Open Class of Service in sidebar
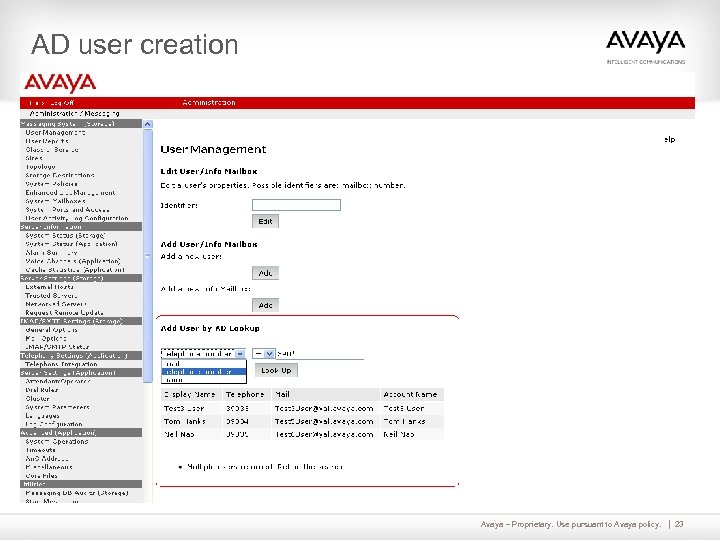720x540 pixels. [x=52, y=150]
